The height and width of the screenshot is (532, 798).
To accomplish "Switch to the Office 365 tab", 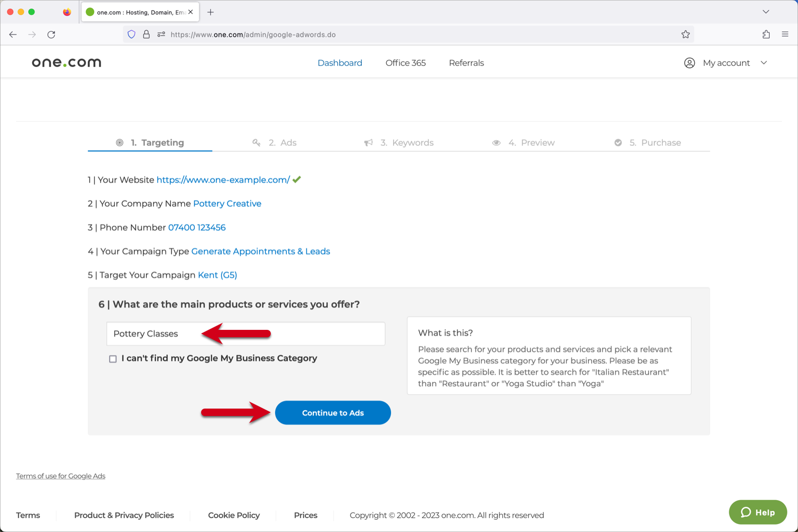I will [x=405, y=63].
